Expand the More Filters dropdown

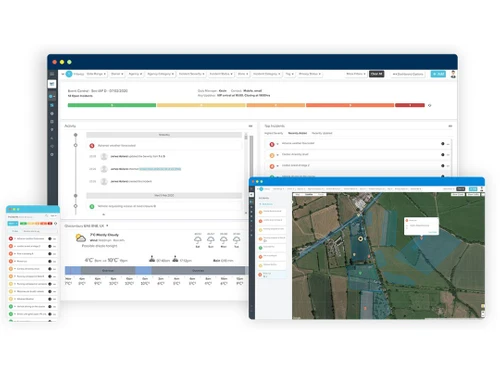point(356,74)
